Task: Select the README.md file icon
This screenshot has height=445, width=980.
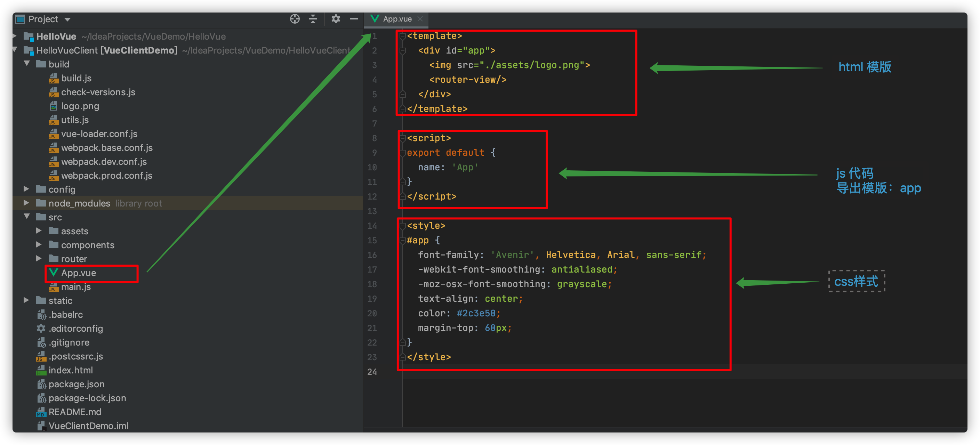Action: tap(41, 412)
